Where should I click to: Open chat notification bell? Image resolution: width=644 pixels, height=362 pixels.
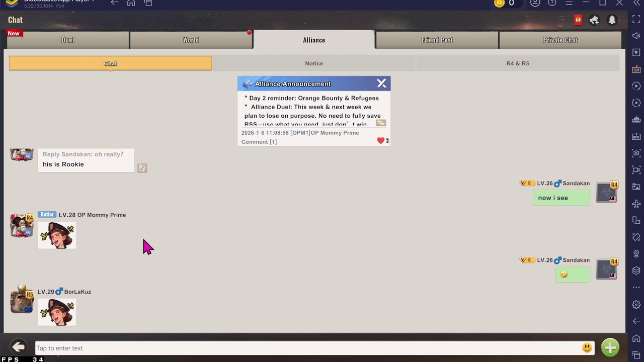tap(612, 20)
